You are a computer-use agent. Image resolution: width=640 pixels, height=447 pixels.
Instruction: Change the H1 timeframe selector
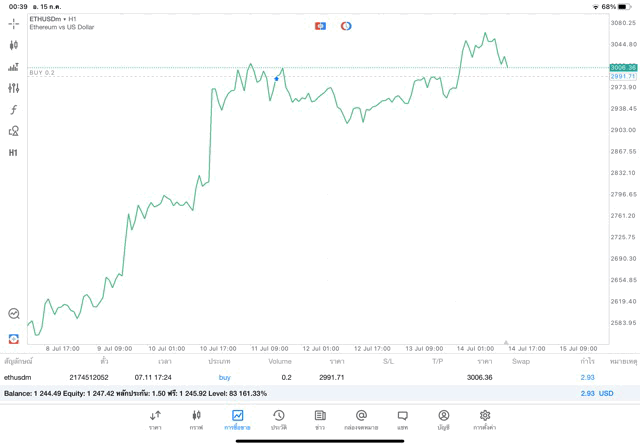[14, 153]
